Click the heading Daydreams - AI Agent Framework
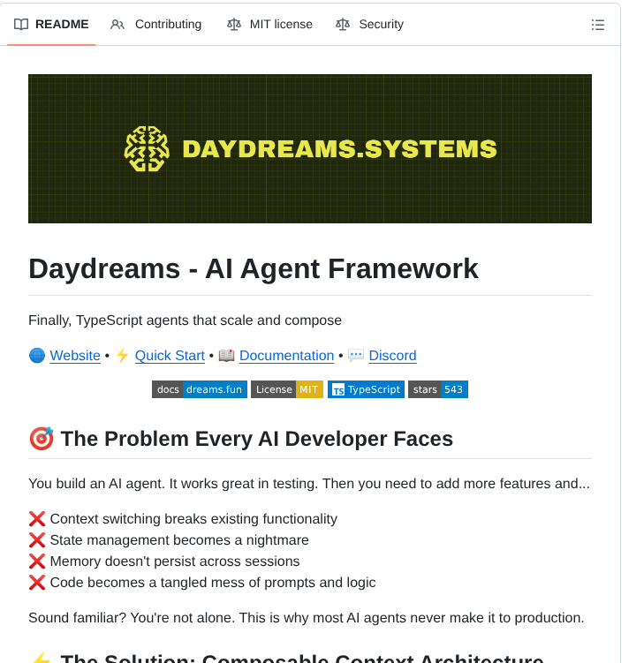The image size is (644, 663). coord(253,269)
